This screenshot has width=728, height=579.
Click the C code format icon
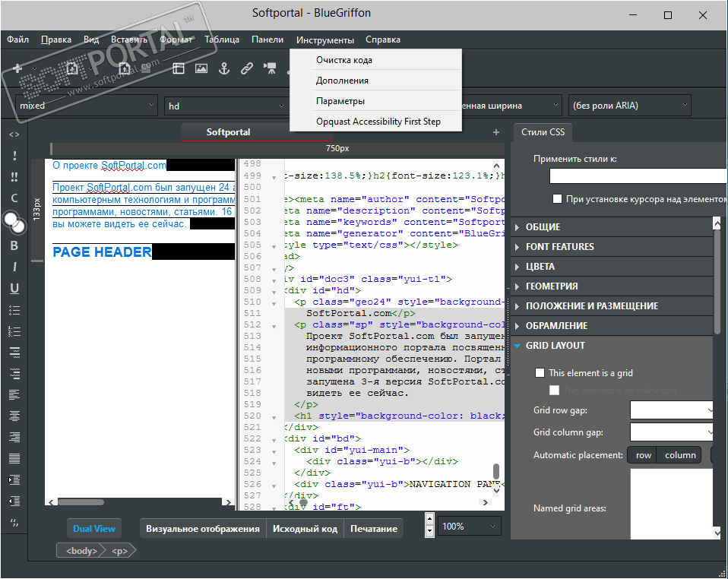click(14, 198)
